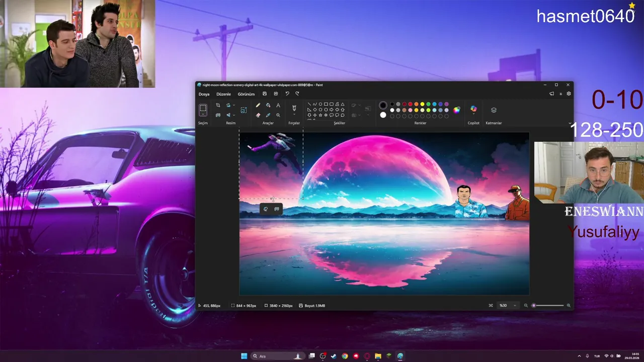Image resolution: width=644 pixels, height=362 pixels.
Task: Open the Düzenle menu
Action: click(223, 94)
